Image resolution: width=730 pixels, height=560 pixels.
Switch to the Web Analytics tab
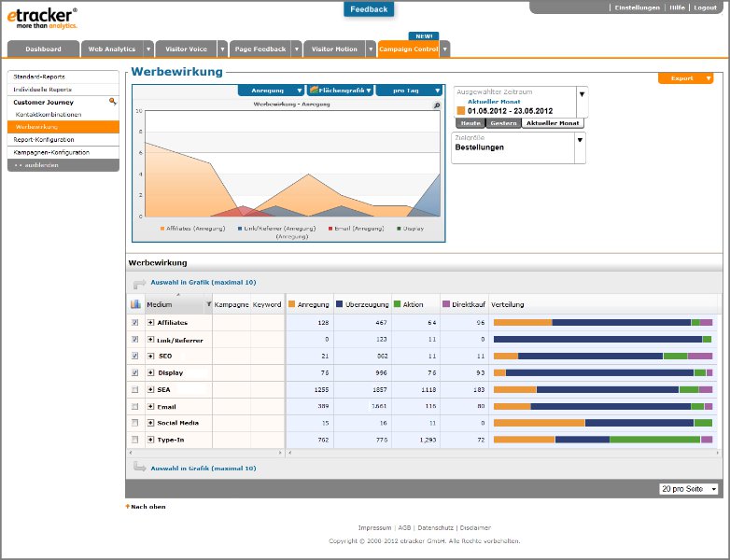(112, 49)
